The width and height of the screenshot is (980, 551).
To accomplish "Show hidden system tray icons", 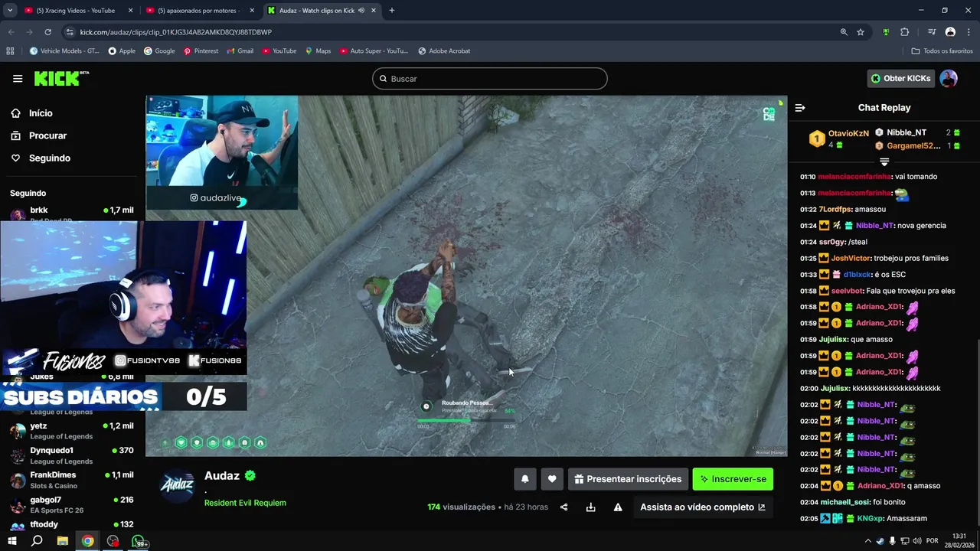I will pos(867,541).
